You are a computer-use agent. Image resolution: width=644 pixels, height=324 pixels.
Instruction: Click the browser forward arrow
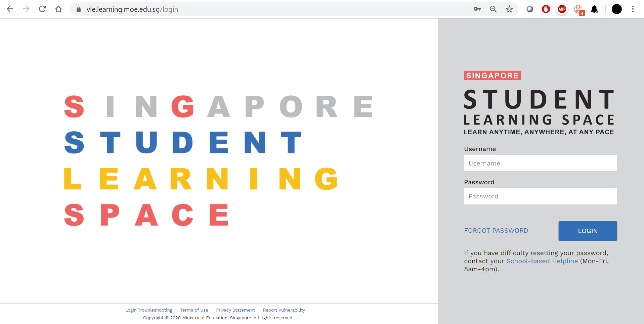(26, 9)
